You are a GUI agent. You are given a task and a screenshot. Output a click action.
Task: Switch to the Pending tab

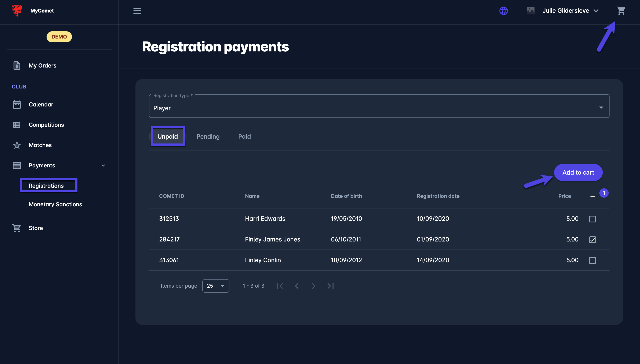click(x=208, y=136)
